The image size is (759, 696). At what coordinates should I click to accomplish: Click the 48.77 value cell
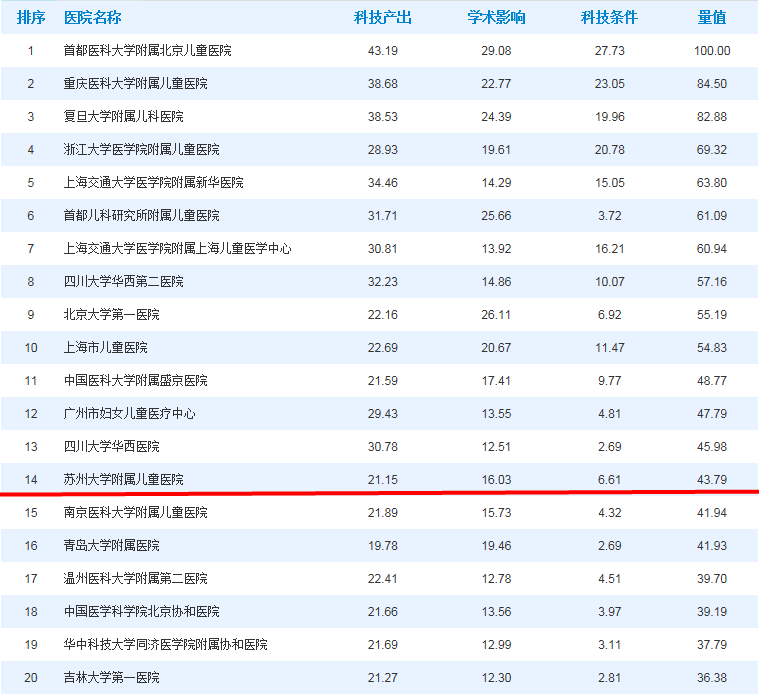coord(712,380)
